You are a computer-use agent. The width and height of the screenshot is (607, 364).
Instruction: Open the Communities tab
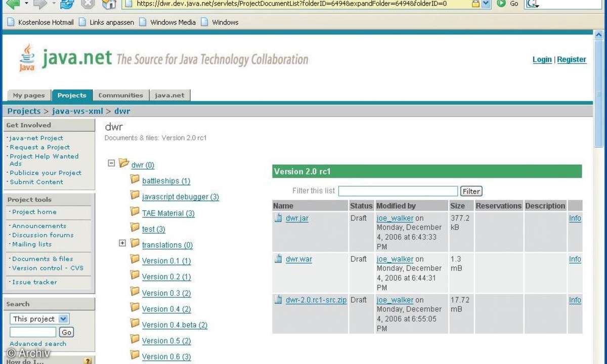pyautogui.click(x=121, y=95)
